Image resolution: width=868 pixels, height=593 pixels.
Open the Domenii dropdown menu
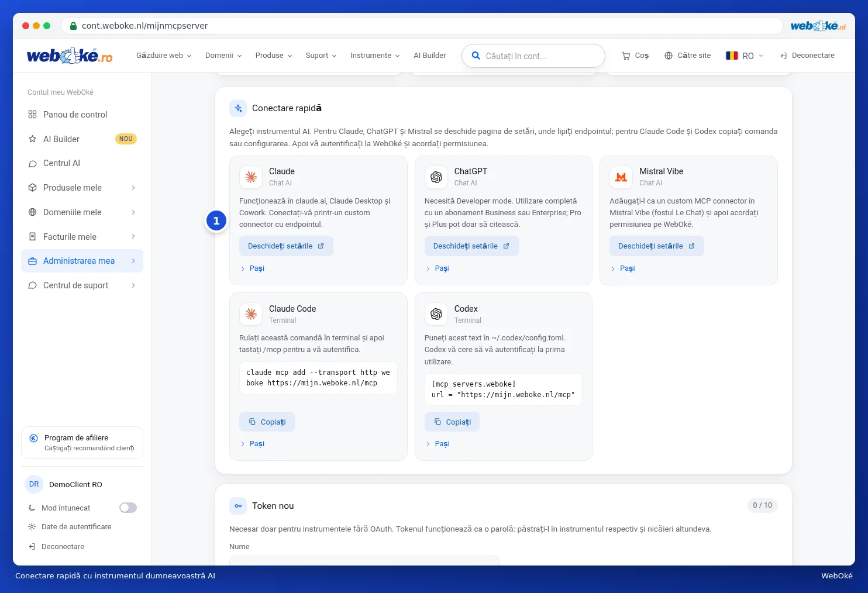pyautogui.click(x=223, y=56)
